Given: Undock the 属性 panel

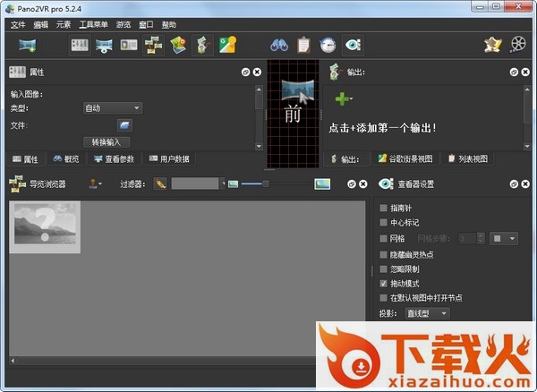Looking at the screenshot, I should coord(245,72).
